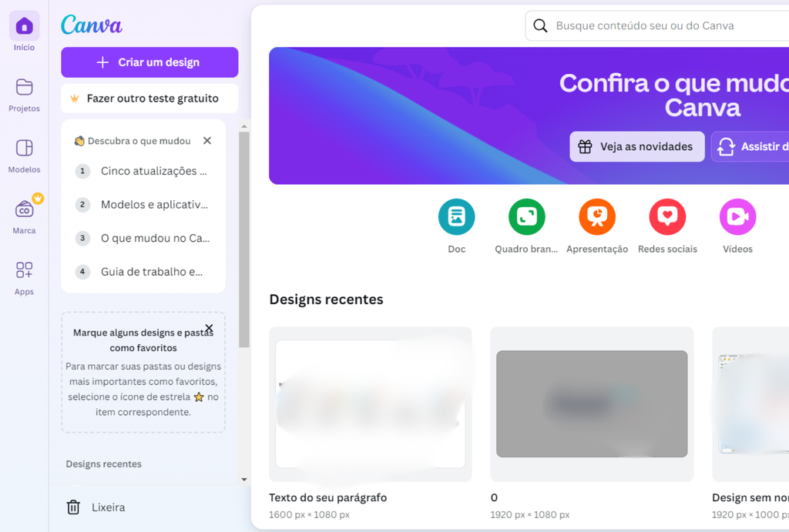Click the Texto do seu parágrafo title

[328, 498]
